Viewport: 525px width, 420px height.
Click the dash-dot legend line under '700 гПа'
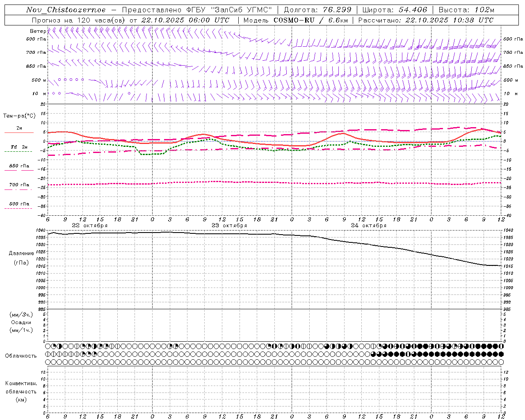tap(18, 189)
